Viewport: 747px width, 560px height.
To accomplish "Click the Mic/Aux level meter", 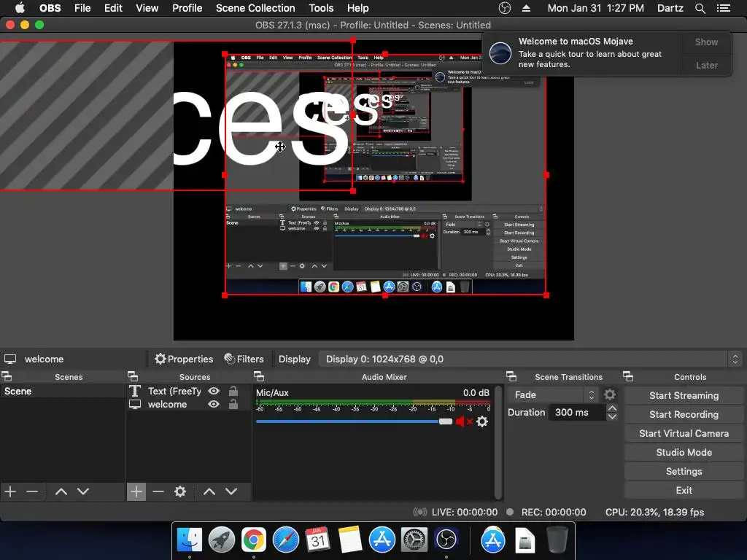I will (x=373, y=402).
